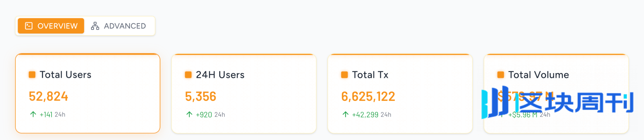Viewport: 644px width, 140px height.
Task: Click the 6,625,122 transactions value
Action: click(368, 96)
